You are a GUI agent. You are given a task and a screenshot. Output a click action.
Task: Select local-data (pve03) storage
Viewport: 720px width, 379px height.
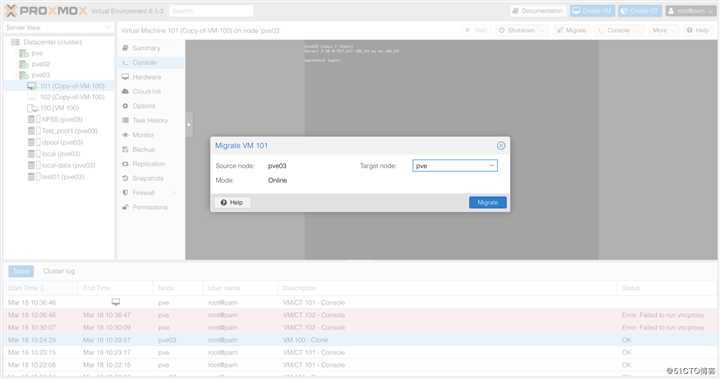(68, 165)
